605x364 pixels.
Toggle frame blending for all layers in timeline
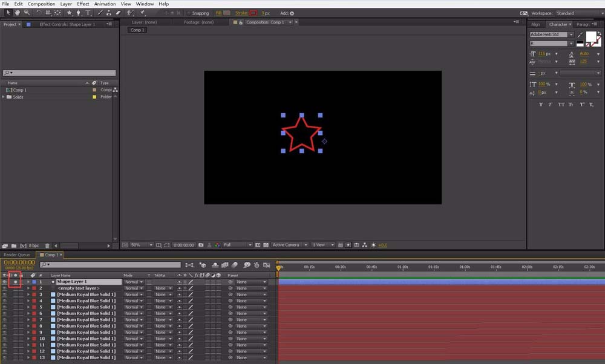coord(225,265)
